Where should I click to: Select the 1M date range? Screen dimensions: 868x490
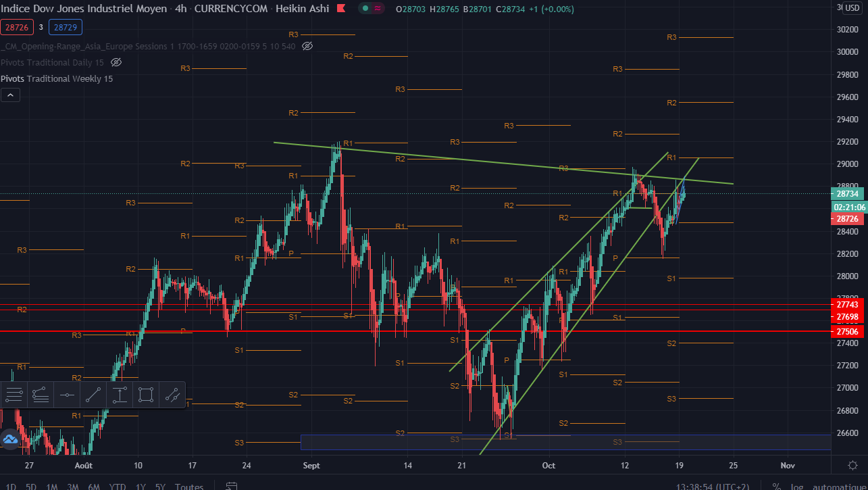52,486
